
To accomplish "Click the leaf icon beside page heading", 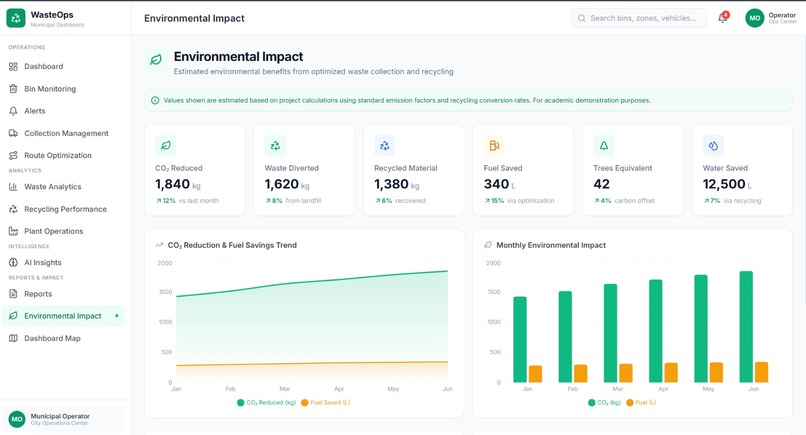I will pyautogui.click(x=156, y=60).
